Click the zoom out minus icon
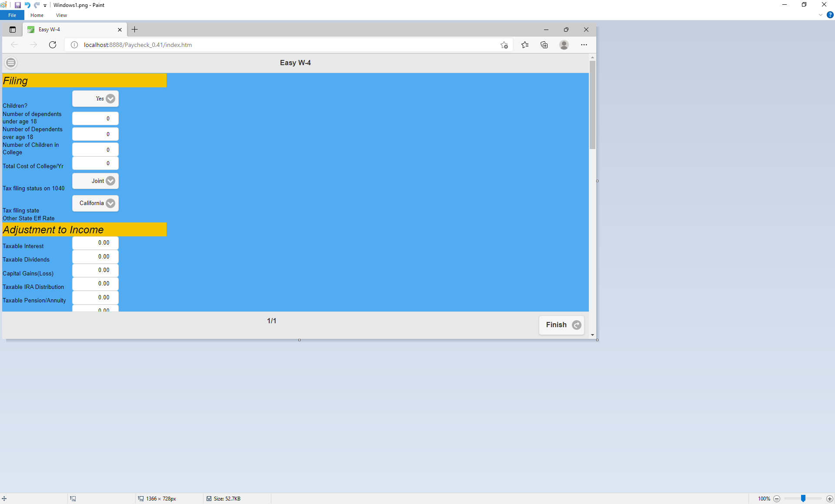Viewport: 835px width, 504px height. click(777, 499)
